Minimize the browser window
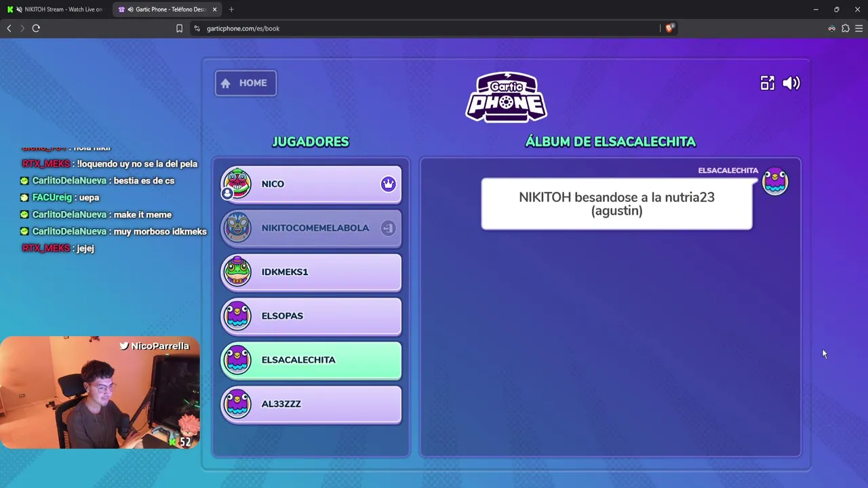The width and height of the screenshot is (868, 488). (x=816, y=9)
